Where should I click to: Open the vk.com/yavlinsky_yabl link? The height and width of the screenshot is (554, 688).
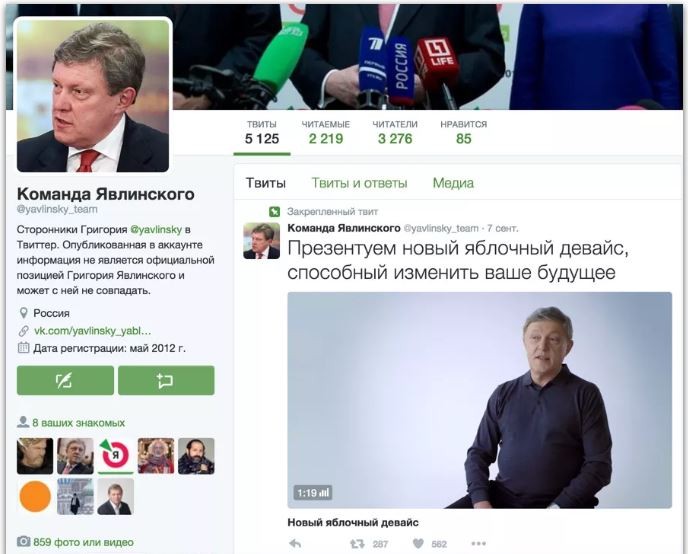pyautogui.click(x=93, y=331)
